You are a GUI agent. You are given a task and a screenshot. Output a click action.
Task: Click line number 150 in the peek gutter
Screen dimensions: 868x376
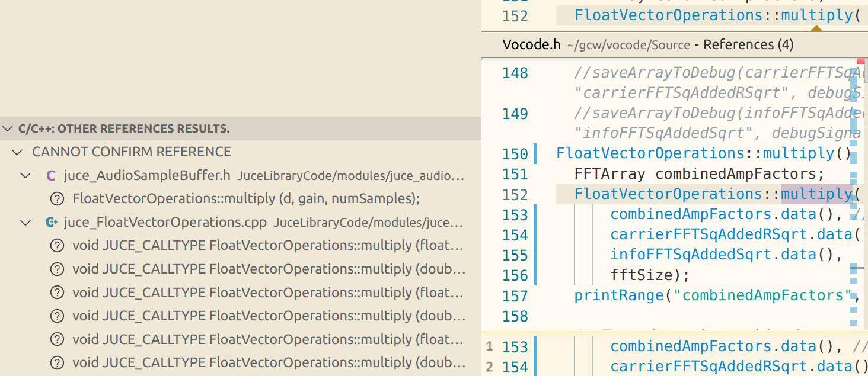[515, 154]
